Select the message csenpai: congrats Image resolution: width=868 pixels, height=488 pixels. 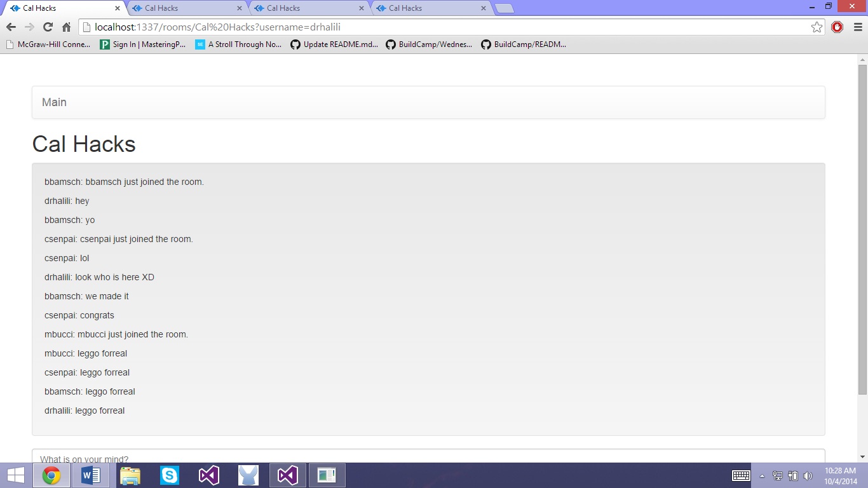79,315
